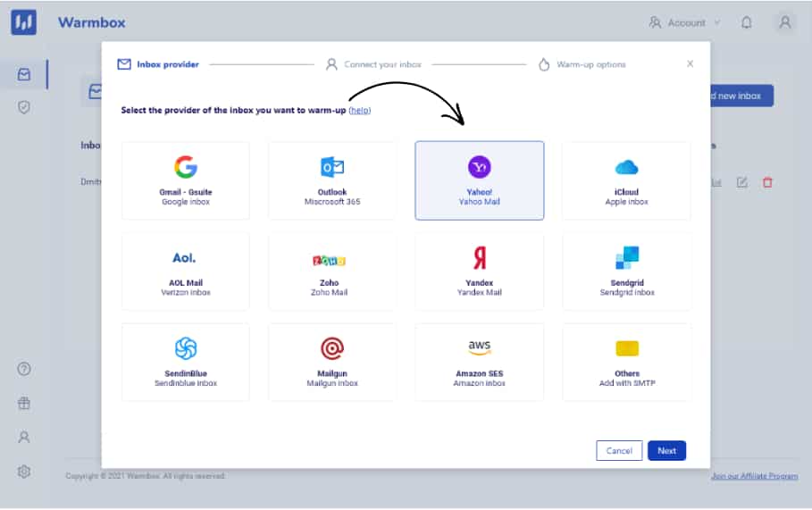Cancel the inbox provider dialog
Viewport: 812px width, 510px height.
[x=619, y=451]
